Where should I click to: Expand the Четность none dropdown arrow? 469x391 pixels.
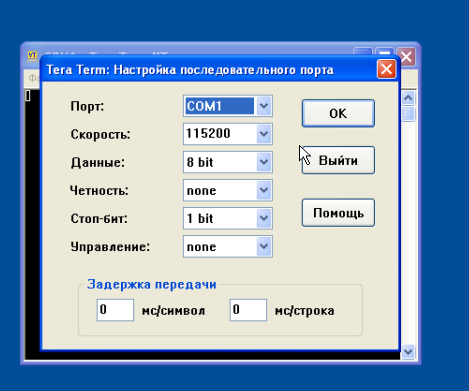click(x=264, y=190)
